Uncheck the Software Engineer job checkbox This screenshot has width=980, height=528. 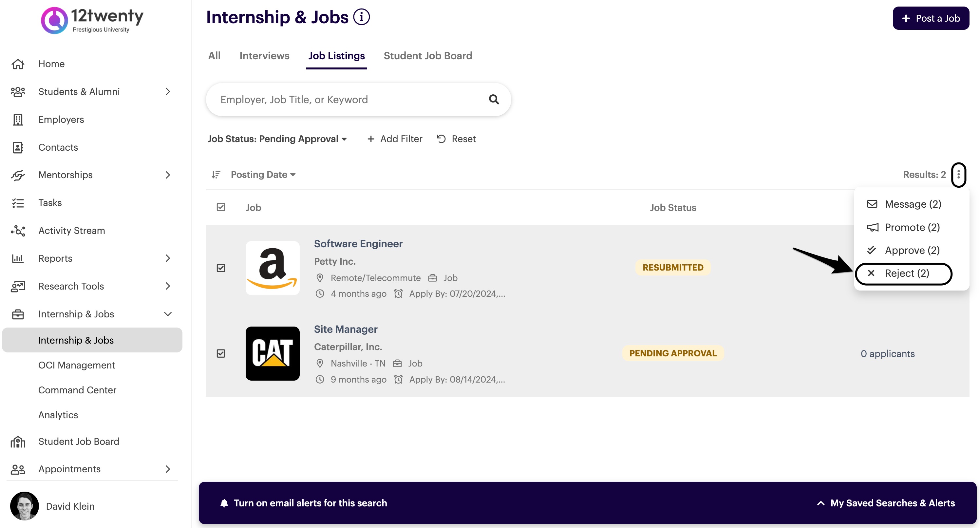click(x=221, y=268)
